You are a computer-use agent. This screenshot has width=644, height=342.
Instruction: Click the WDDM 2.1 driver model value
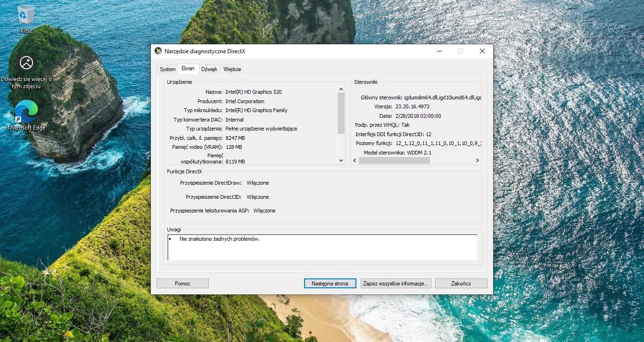419,153
